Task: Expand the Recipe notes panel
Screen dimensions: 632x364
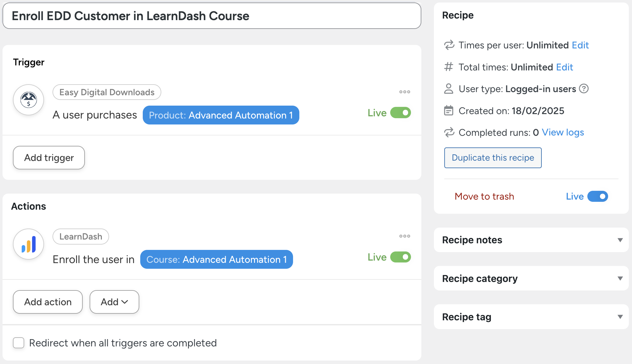Action: click(620, 240)
